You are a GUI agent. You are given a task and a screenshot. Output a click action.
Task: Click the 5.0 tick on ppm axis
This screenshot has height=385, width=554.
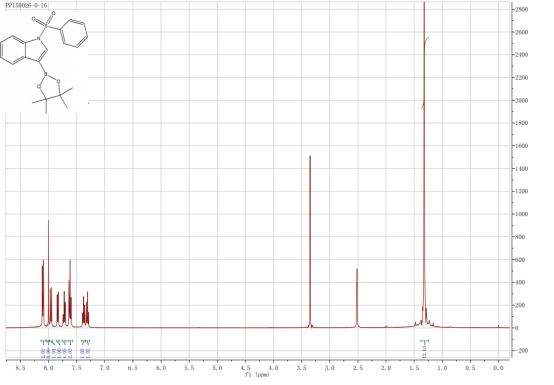tap(217, 368)
